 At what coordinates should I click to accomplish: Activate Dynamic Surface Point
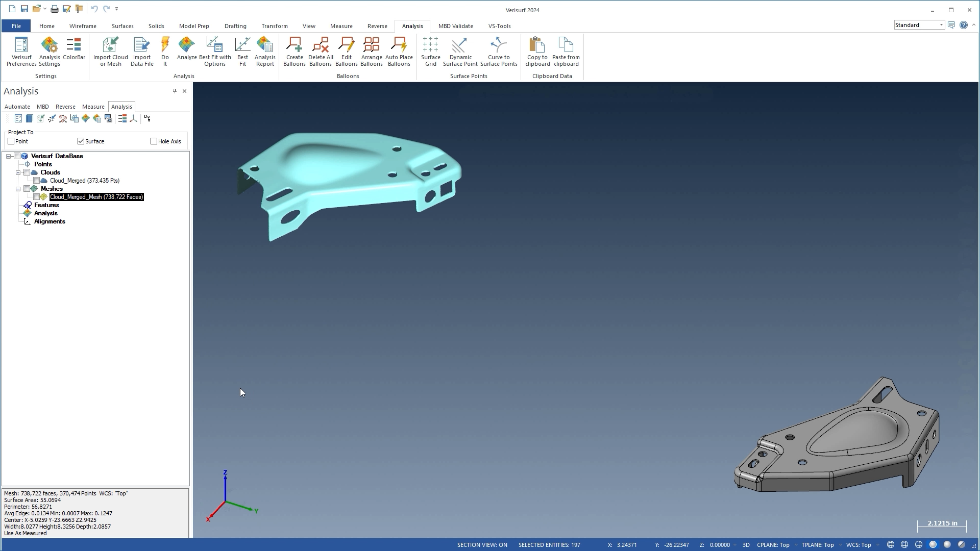pos(460,52)
